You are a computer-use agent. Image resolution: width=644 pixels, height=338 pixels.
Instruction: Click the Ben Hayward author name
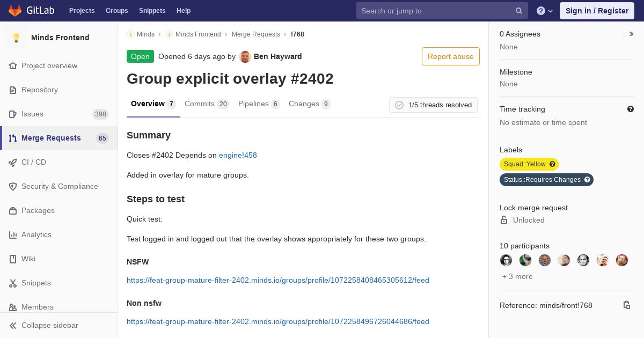(x=277, y=56)
